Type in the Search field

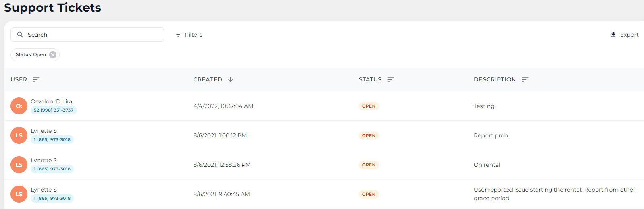coord(93,35)
